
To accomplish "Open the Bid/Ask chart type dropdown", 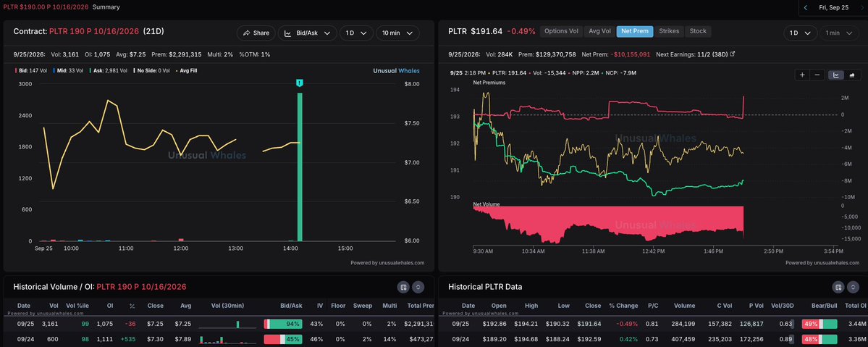I will (307, 33).
